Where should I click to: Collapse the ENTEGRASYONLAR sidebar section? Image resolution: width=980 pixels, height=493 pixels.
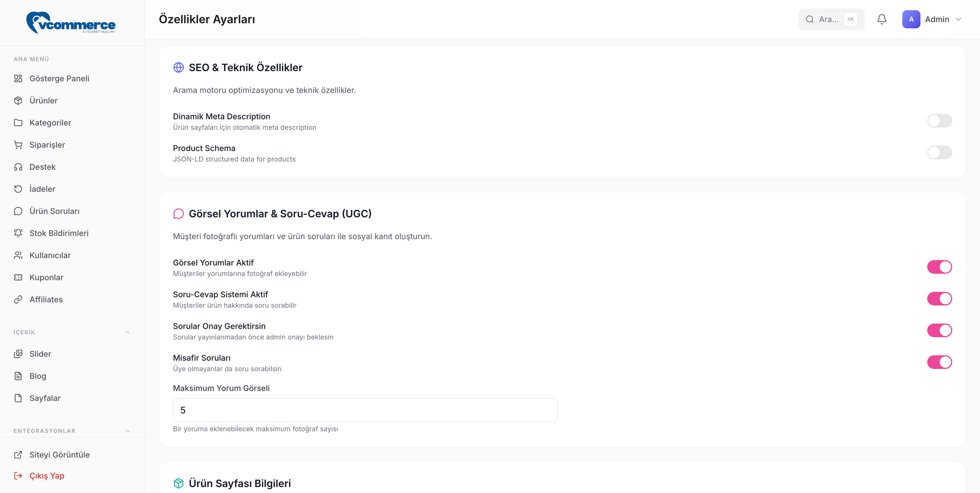point(127,431)
